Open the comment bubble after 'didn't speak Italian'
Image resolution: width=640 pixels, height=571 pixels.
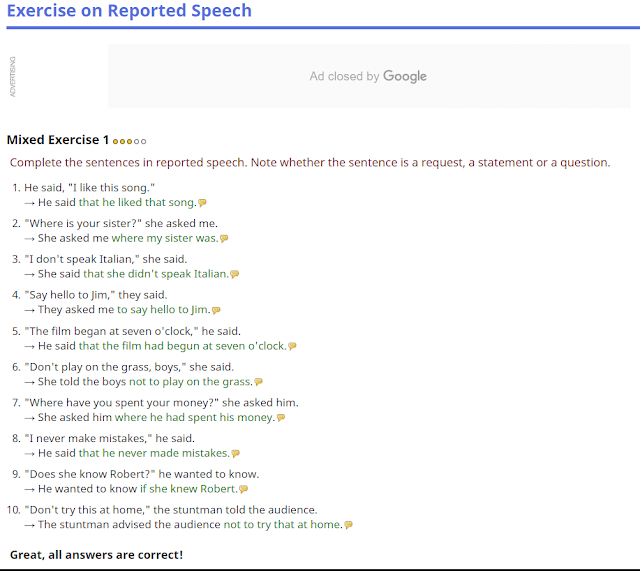(x=235, y=274)
